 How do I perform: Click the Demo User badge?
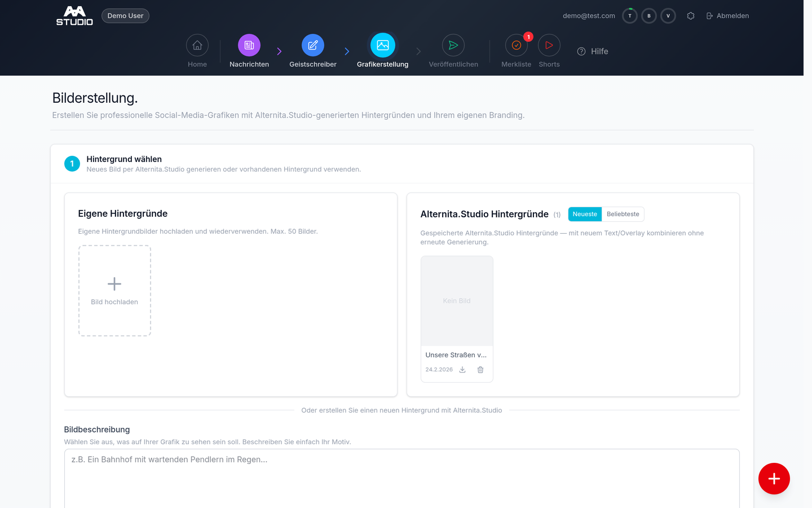pos(125,16)
